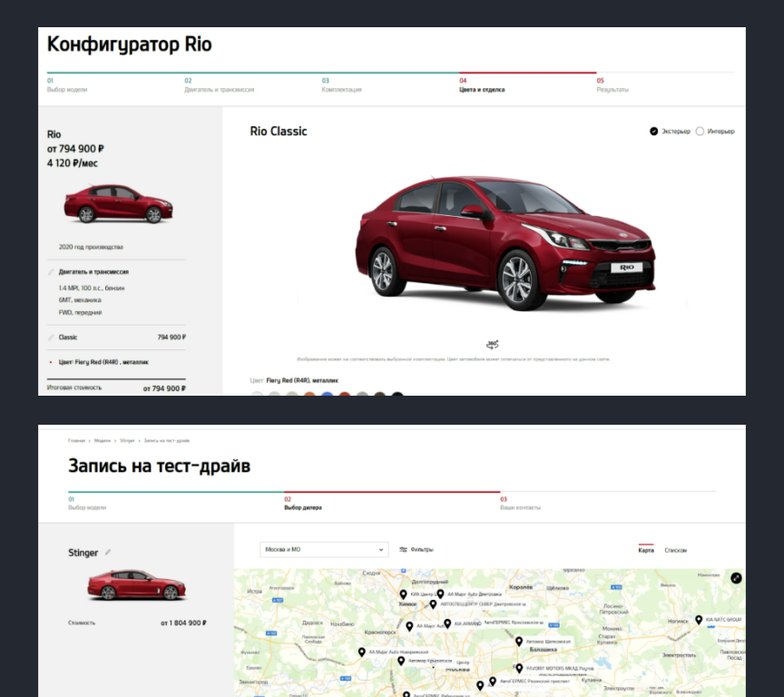
Task: Click the Модели breadcrumb link
Action: click(x=103, y=440)
